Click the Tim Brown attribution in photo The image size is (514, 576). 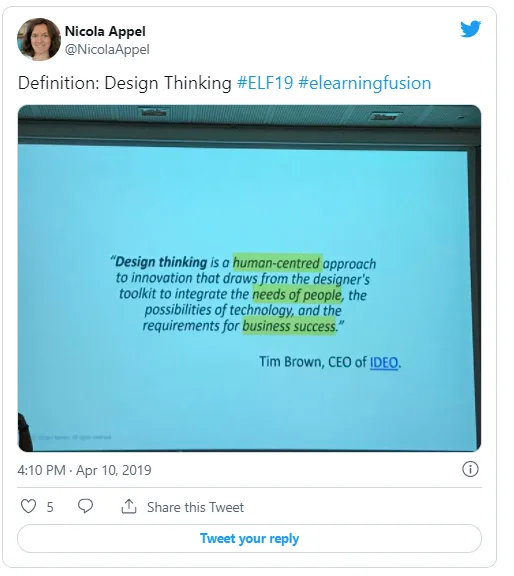330,362
